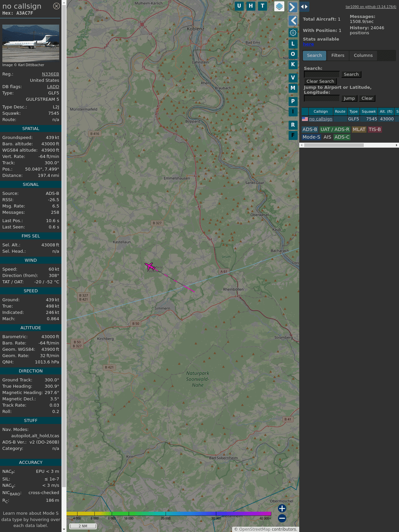Viewport: 399px width, 532px height.
Task: Toggle the H home button
Action: point(251,6)
